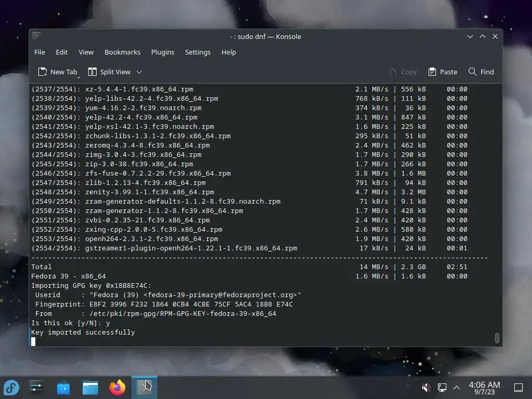Click the 'Fedora 39 - x86_64' line
The image size is (532, 399).
(x=249, y=276)
